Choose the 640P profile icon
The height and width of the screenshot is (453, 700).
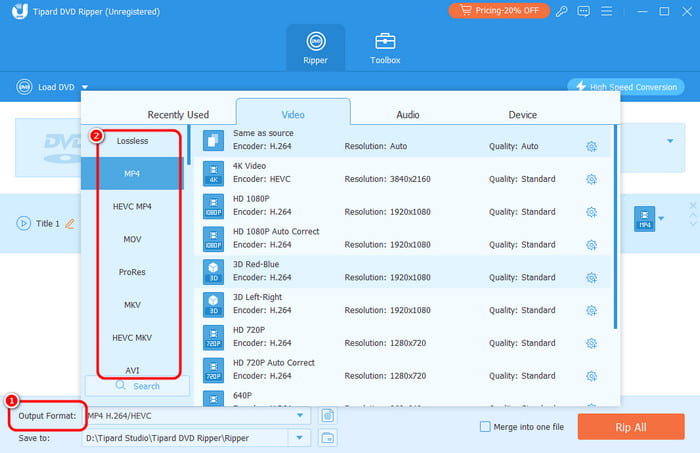pyautogui.click(x=213, y=399)
